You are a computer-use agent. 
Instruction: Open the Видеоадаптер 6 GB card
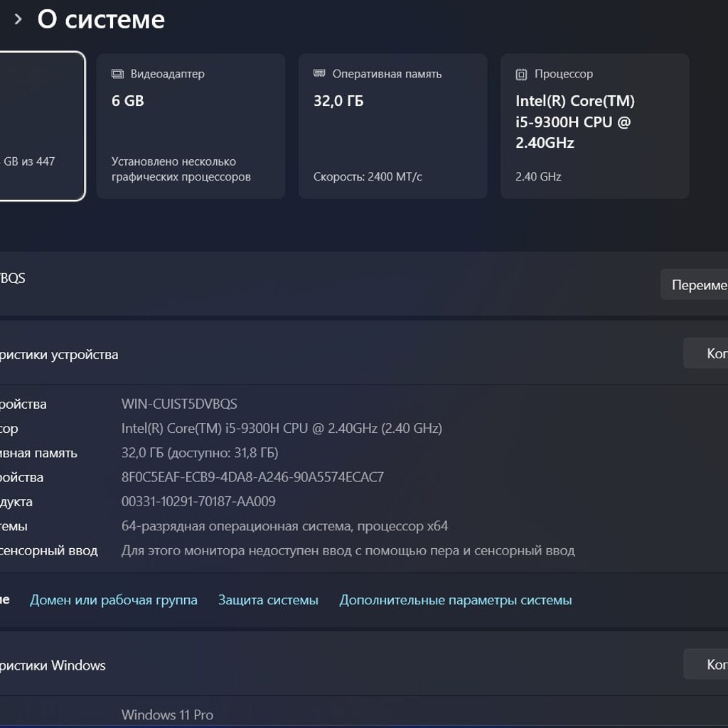[x=191, y=126]
